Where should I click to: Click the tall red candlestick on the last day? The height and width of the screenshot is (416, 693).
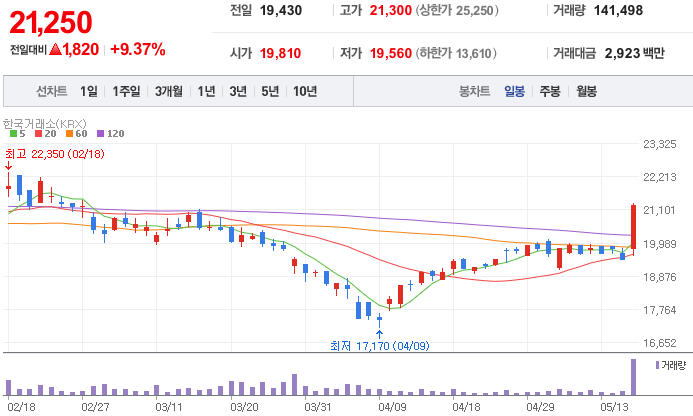pos(633,227)
